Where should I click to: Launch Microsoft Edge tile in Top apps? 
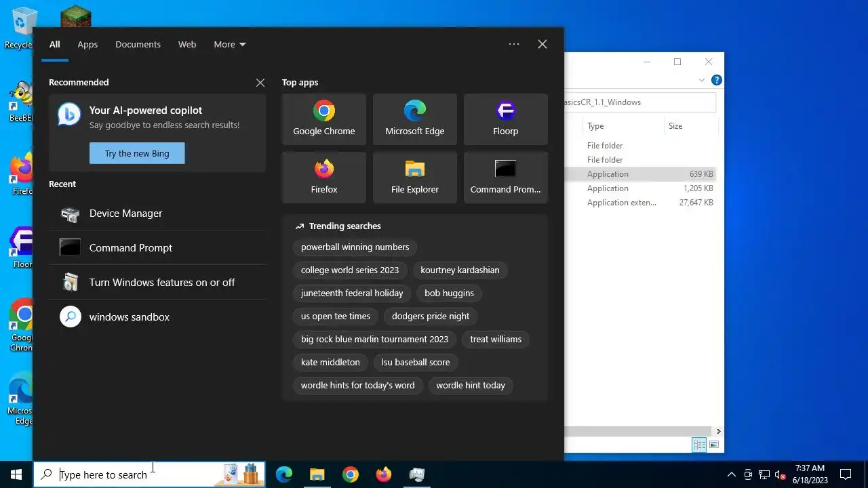click(415, 119)
